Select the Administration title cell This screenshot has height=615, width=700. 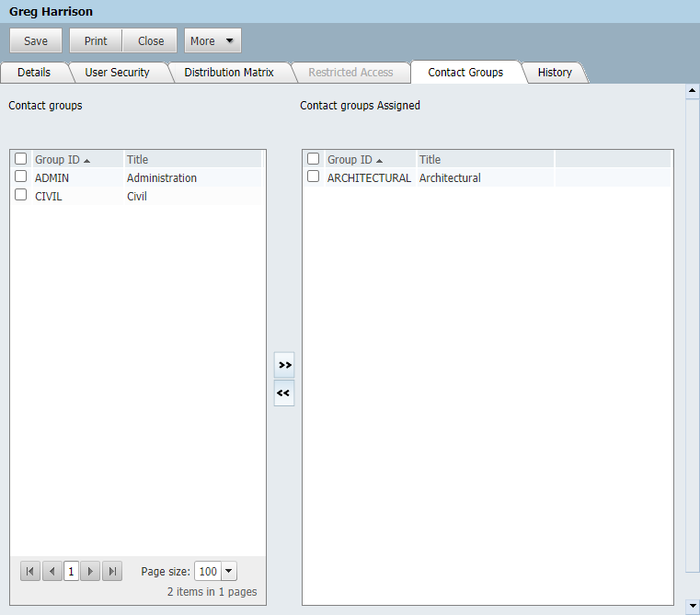click(162, 177)
